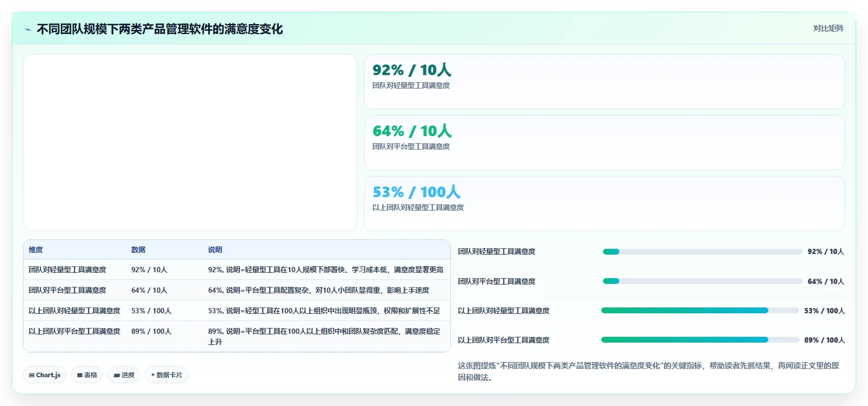The image size is (868, 406).
Task: Click the 数据 column header
Action: [x=138, y=250]
